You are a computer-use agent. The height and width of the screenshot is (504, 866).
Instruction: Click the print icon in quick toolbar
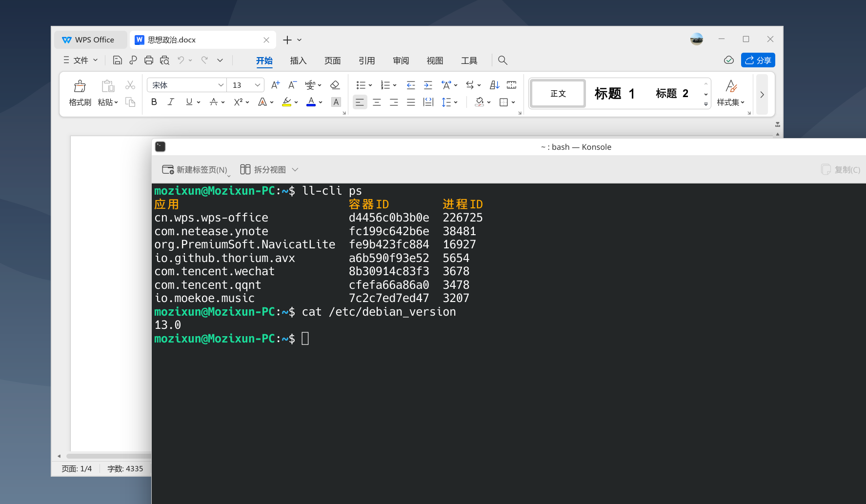149,60
